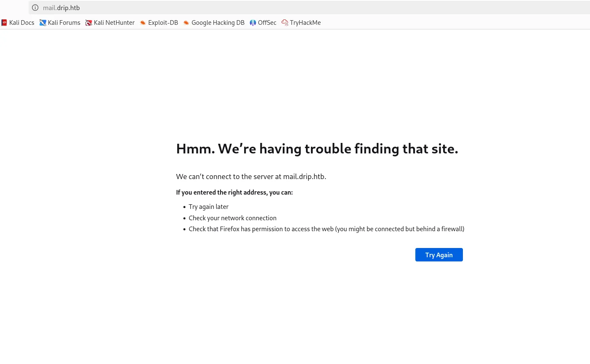The image size is (590, 364).
Task: Open site information icon in address bar
Action: pos(35,8)
